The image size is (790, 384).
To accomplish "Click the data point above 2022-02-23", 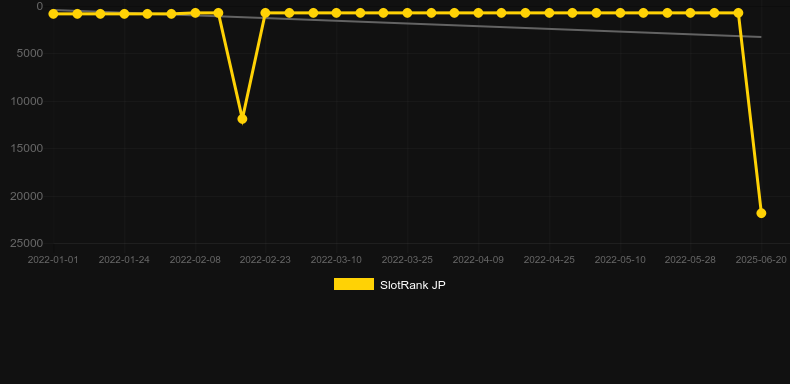I will pos(266,13).
